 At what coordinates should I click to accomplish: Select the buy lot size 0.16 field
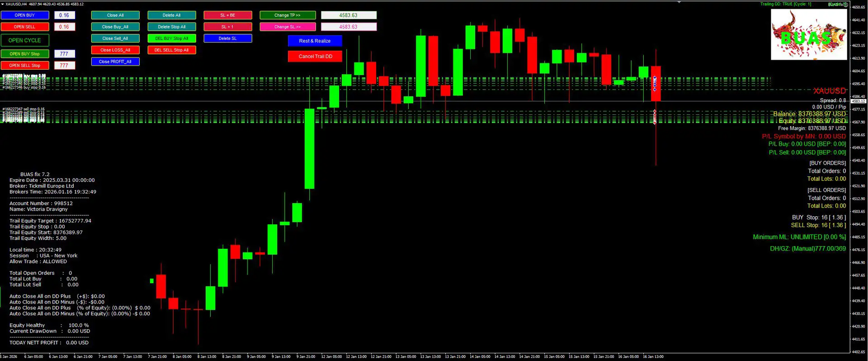[x=64, y=15]
